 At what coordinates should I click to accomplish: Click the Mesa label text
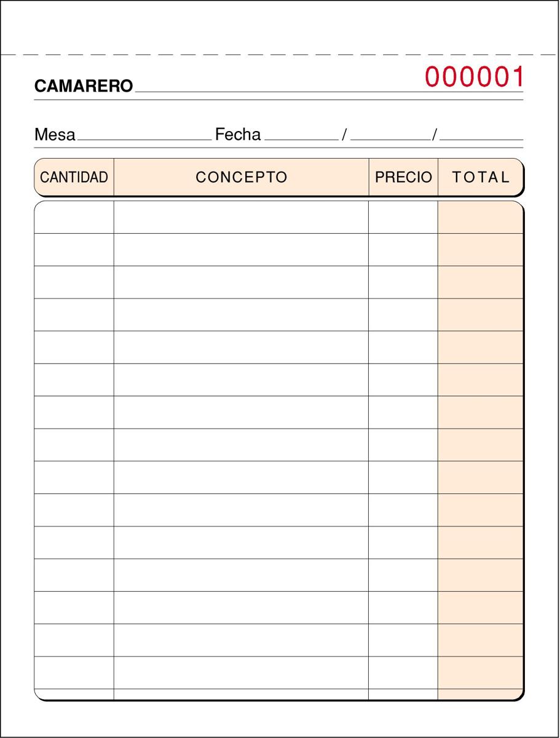(55, 134)
